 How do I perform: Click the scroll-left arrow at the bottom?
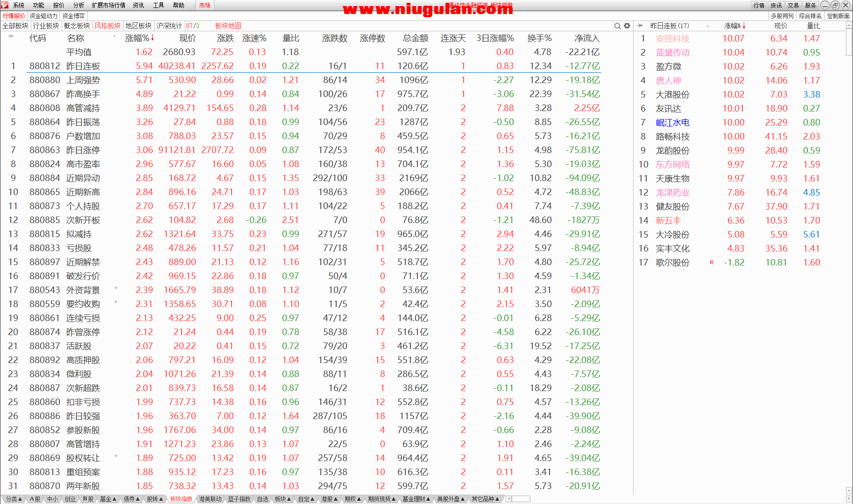[508, 499]
